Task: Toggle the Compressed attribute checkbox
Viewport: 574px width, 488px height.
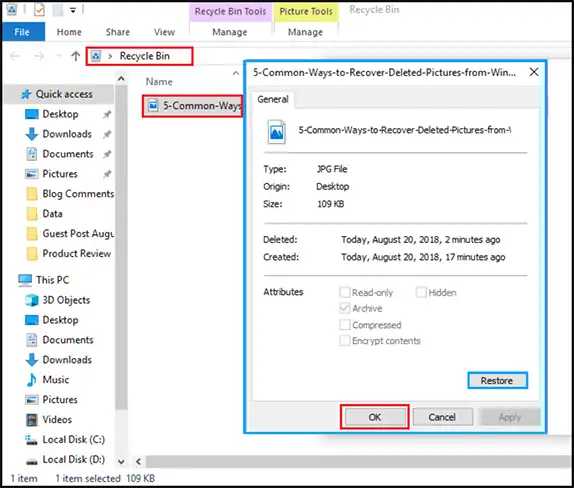Action: point(344,325)
